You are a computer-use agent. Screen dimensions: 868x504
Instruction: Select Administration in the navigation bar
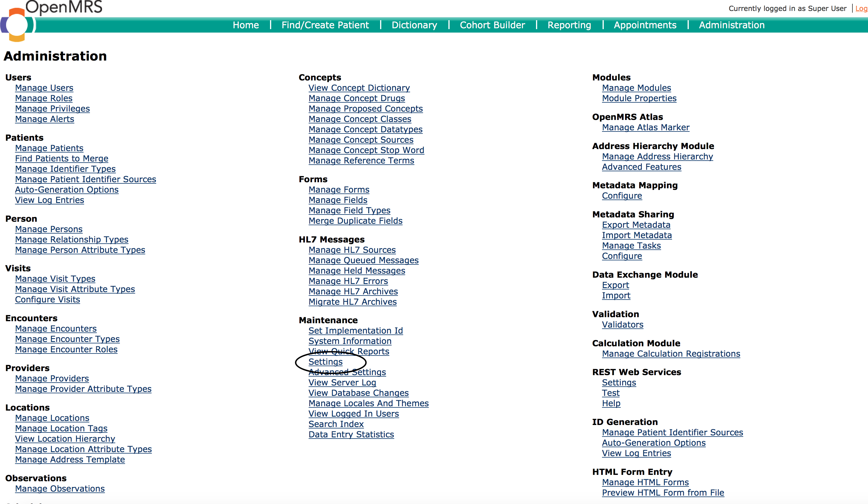click(x=732, y=25)
